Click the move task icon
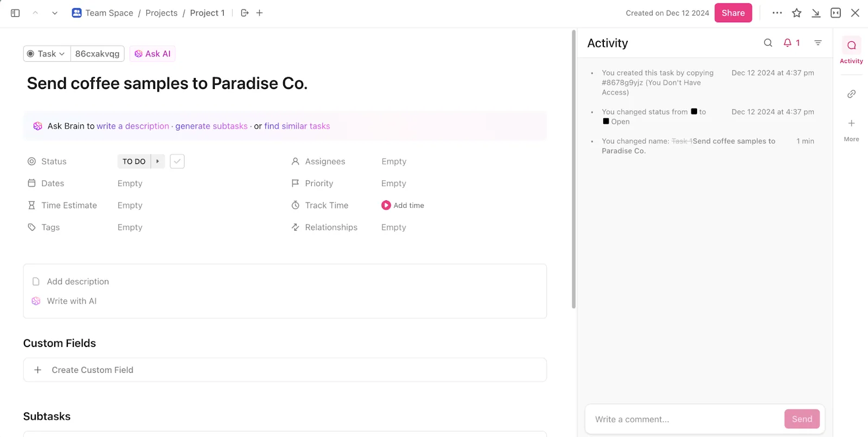Viewport: 868px width, 437px height. (245, 13)
